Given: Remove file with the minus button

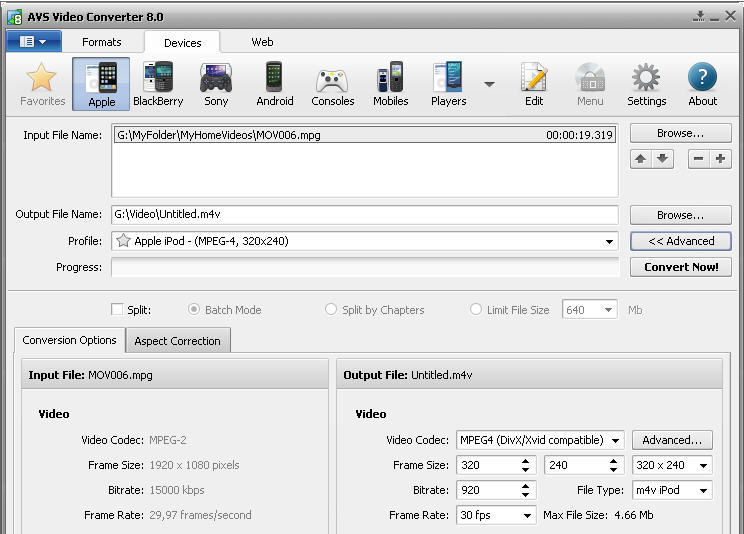Looking at the screenshot, I should coord(698,159).
